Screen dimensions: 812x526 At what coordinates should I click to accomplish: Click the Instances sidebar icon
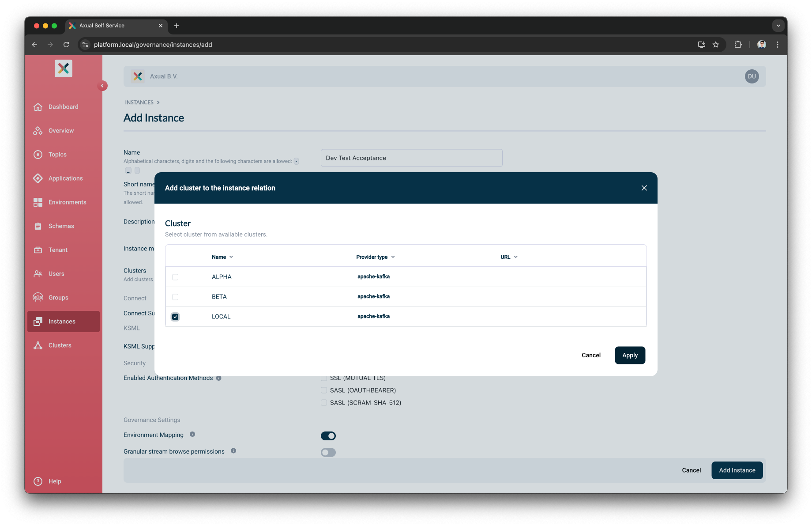[38, 322]
